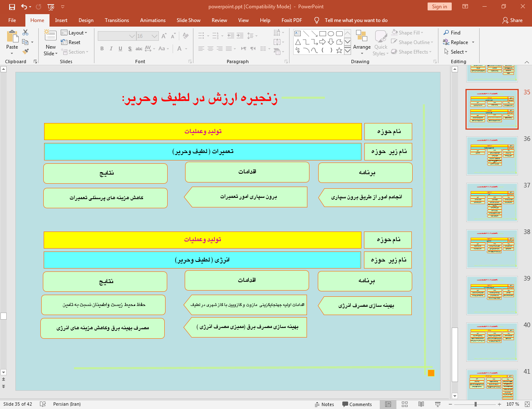Switch to the Design tab
The width and height of the screenshot is (532, 409).
[x=86, y=20]
